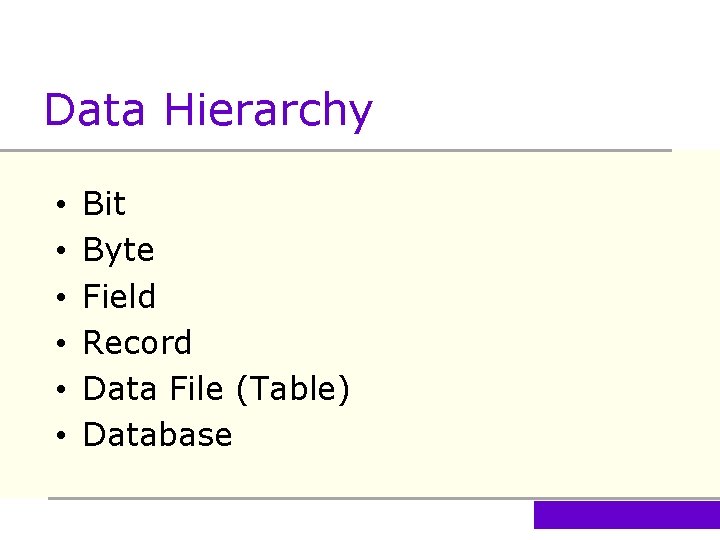720x540 pixels.
Task: Click the word "Hierarchy" in the slide title
Action: (268, 111)
